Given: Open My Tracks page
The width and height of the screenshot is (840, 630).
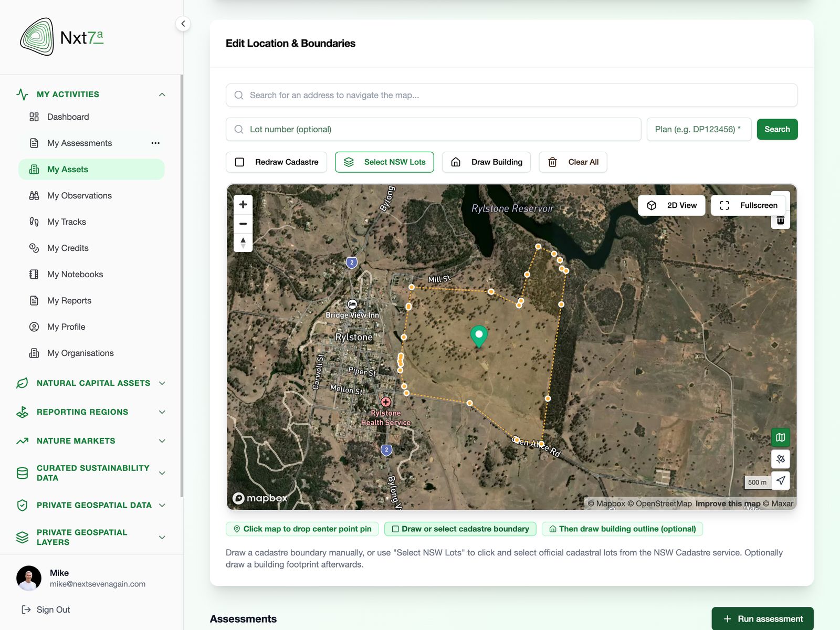Looking at the screenshot, I should [91, 222].
